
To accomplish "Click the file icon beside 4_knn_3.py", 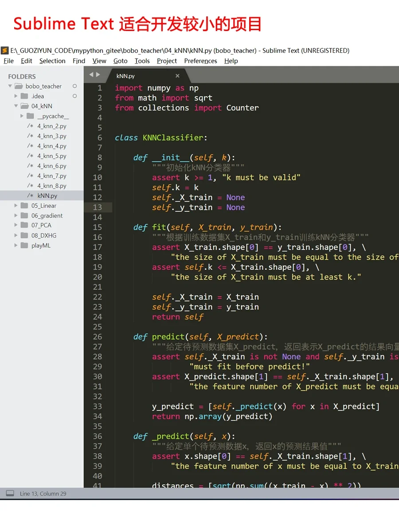I will (x=30, y=136).
